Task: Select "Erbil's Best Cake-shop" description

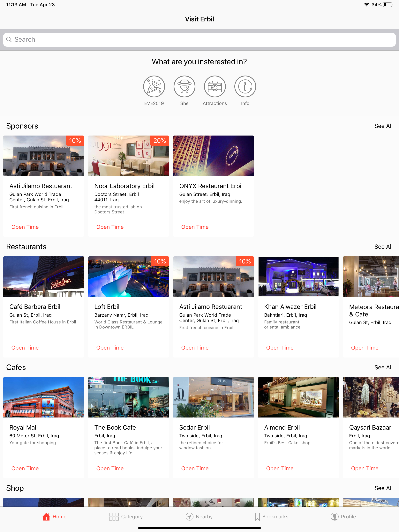Action: (x=287, y=443)
